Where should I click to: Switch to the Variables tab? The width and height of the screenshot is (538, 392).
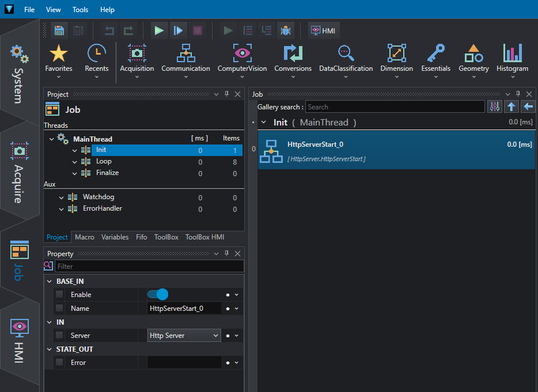coord(115,237)
